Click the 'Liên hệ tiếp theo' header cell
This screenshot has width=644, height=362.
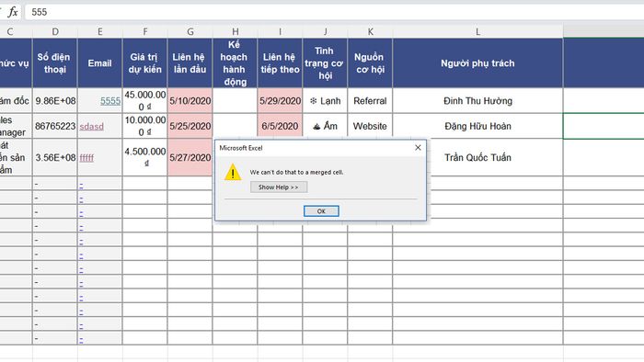point(280,63)
